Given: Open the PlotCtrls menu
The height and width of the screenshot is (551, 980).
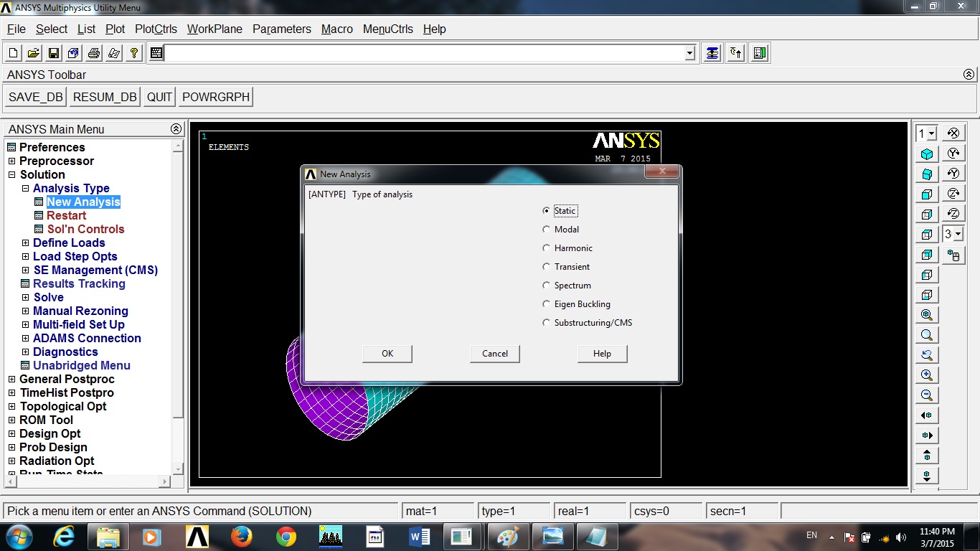Looking at the screenshot, I should (156, 29).
